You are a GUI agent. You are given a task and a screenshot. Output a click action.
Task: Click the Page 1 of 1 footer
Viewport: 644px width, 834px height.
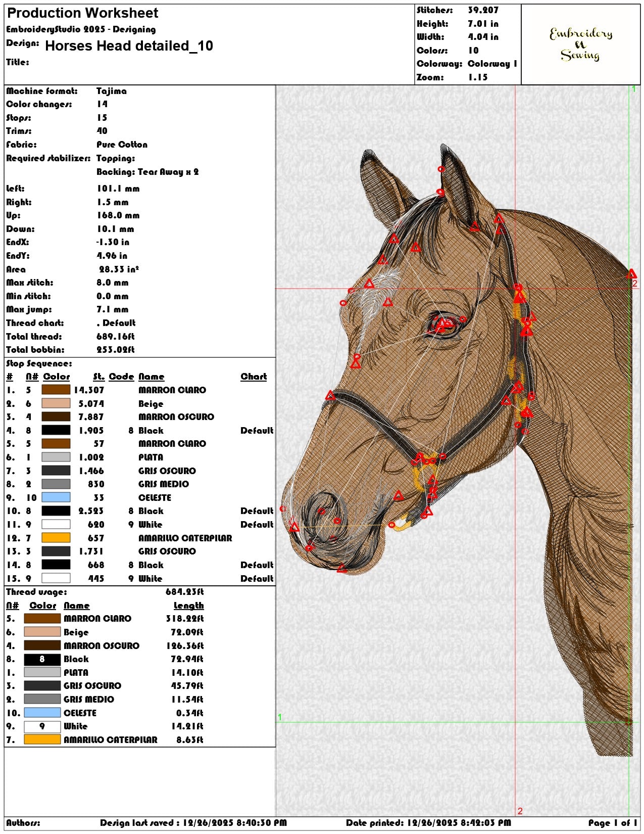click(613, 823)
